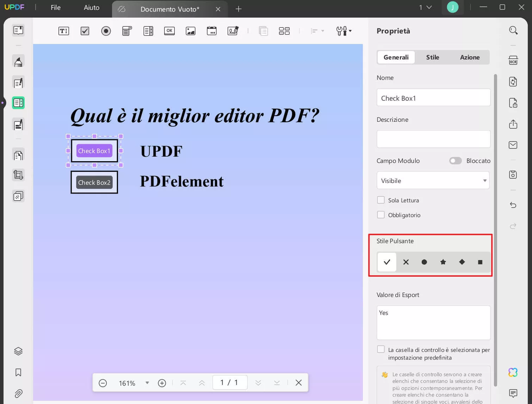Select the Date Field tool
Viewport: 532px width, 404px height.
(212, 31)
